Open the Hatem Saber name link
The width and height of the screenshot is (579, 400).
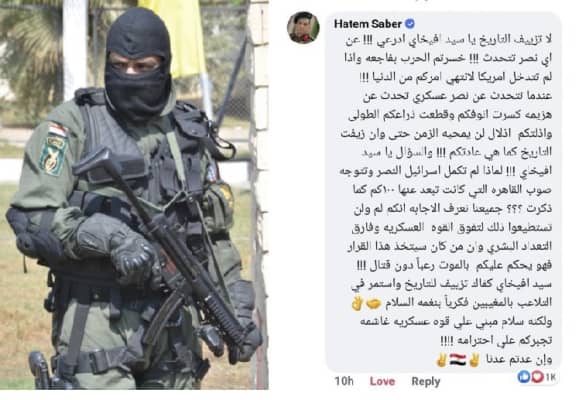(367, 24)
